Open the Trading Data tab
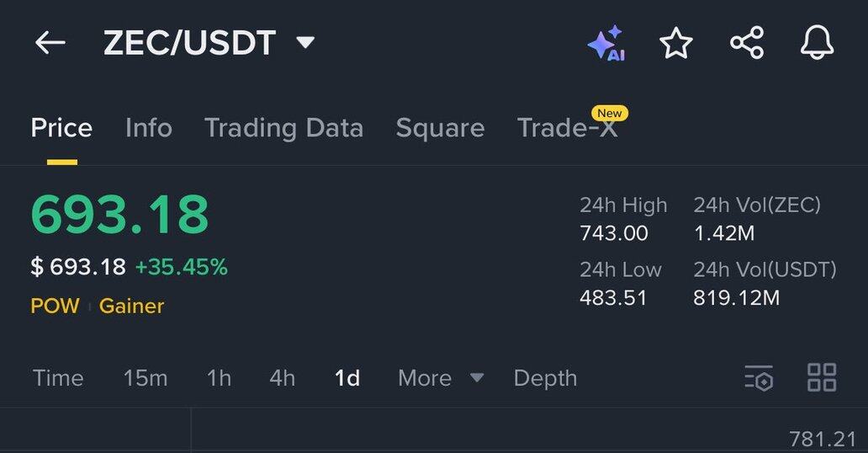Viewport: 868px width, 453px height. pyautogui.click(x=283, y=128)
